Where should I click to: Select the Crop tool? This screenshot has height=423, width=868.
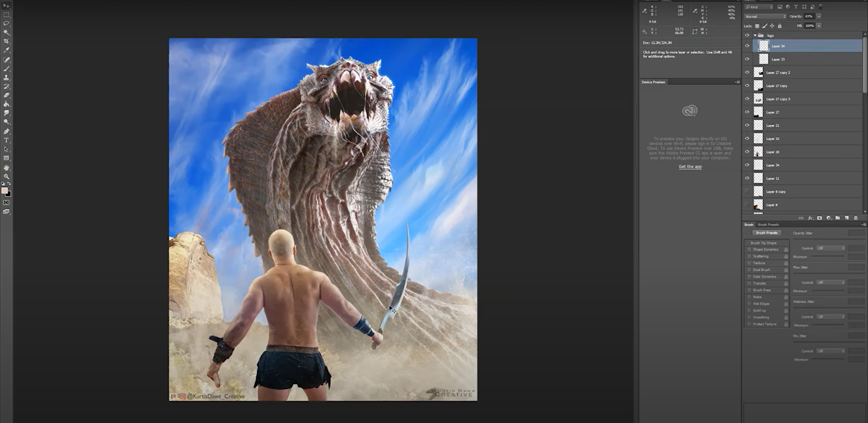click(6, 41)
